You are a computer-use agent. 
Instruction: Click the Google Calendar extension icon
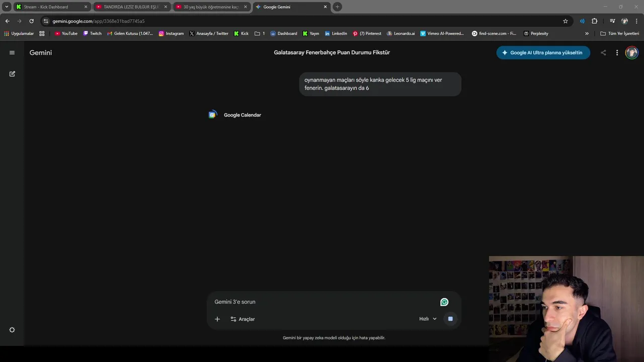(x=213, y=115)
